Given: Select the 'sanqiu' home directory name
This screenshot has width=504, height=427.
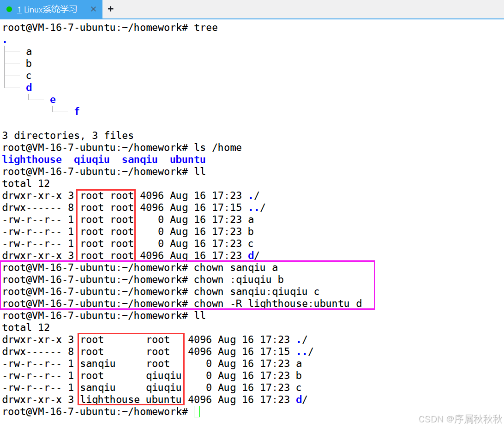Looking at the screenshot, I should pos(139,159).
